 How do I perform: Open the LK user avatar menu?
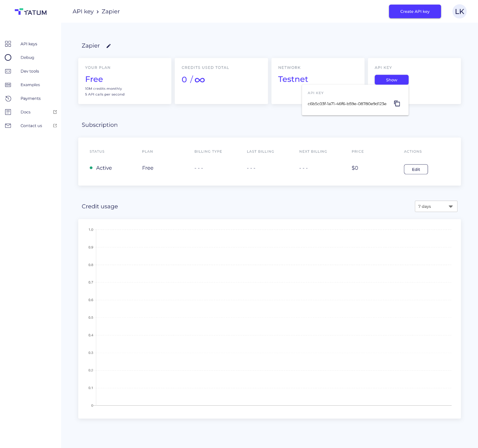pyautogui.click(x=460, y=11)
